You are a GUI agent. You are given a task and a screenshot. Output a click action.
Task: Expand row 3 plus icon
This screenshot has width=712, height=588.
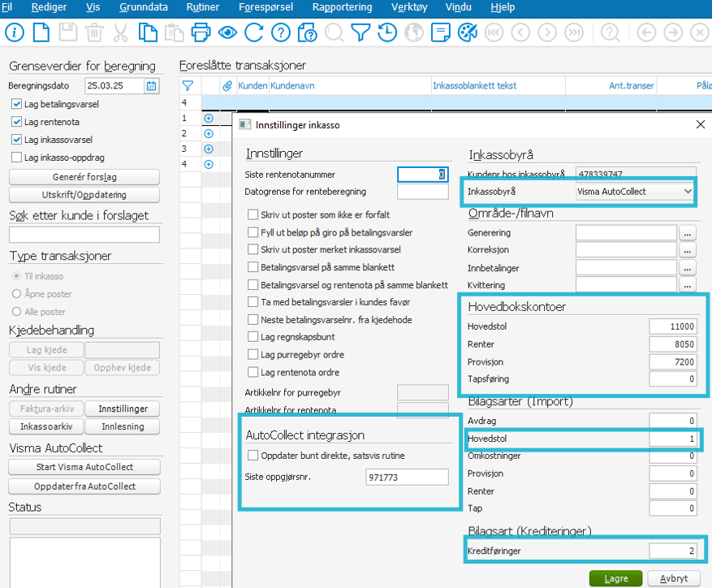point(209,149)
